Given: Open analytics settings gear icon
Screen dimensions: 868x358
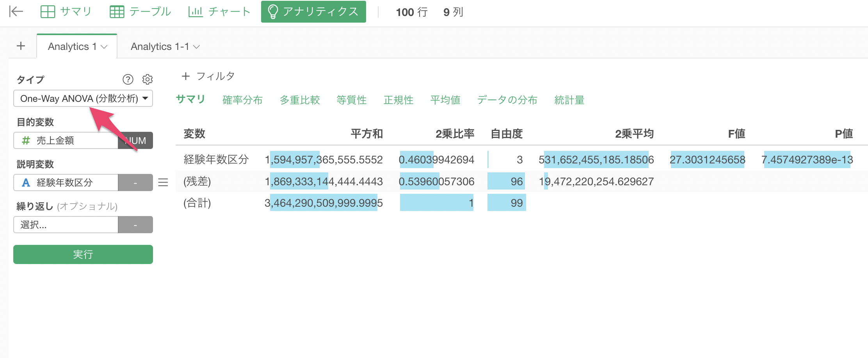Looking at the screenshot, I should coord(147,80).
